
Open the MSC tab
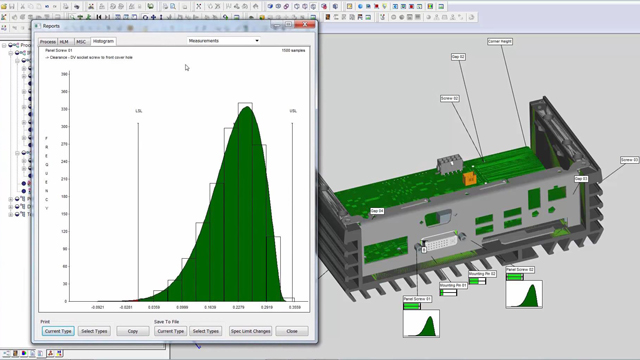point(81,42)
